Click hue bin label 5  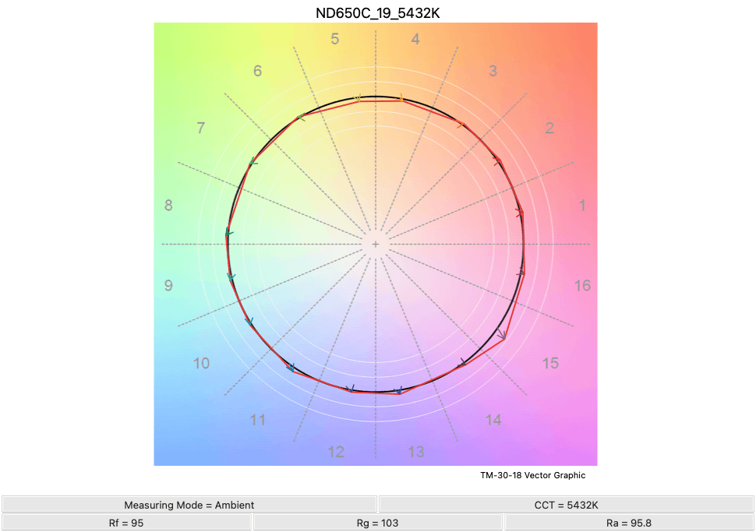(335, 39)
